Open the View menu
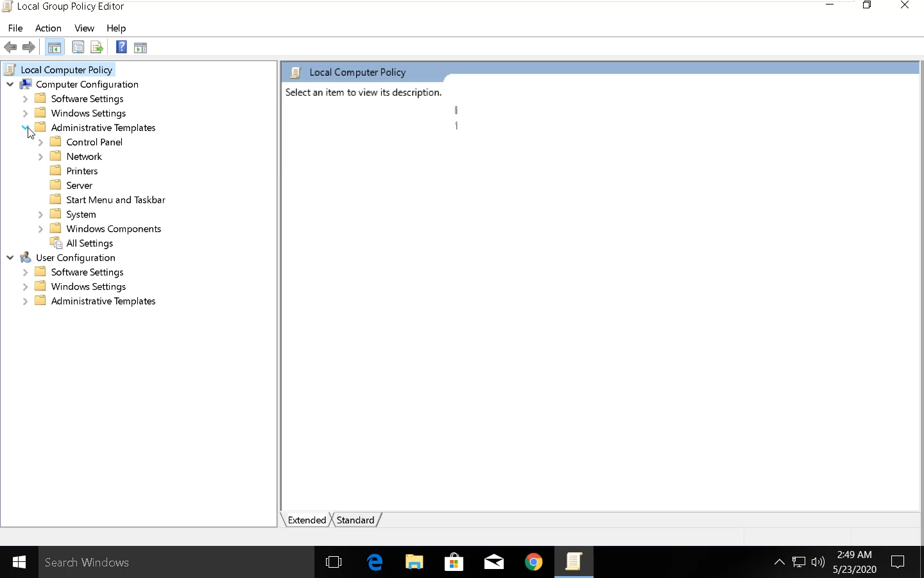The height and width of the screenshot is (578, 924). pos(84,28)
